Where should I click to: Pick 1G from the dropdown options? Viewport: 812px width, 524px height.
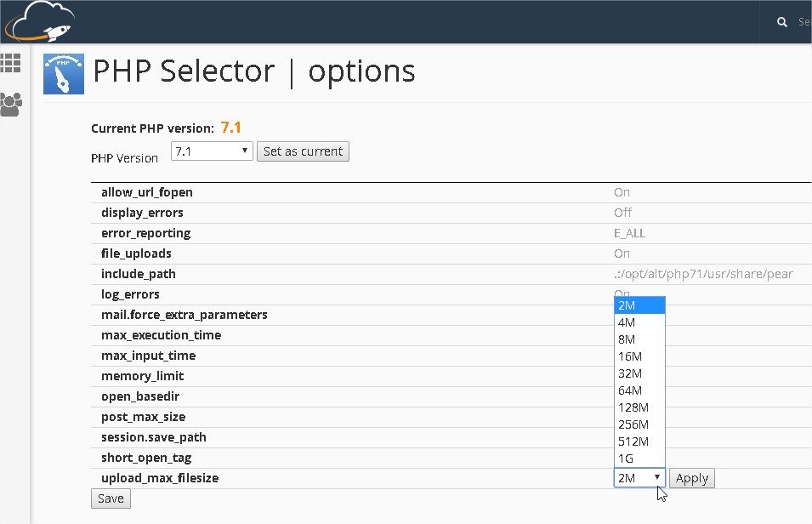tap(627, 458)
